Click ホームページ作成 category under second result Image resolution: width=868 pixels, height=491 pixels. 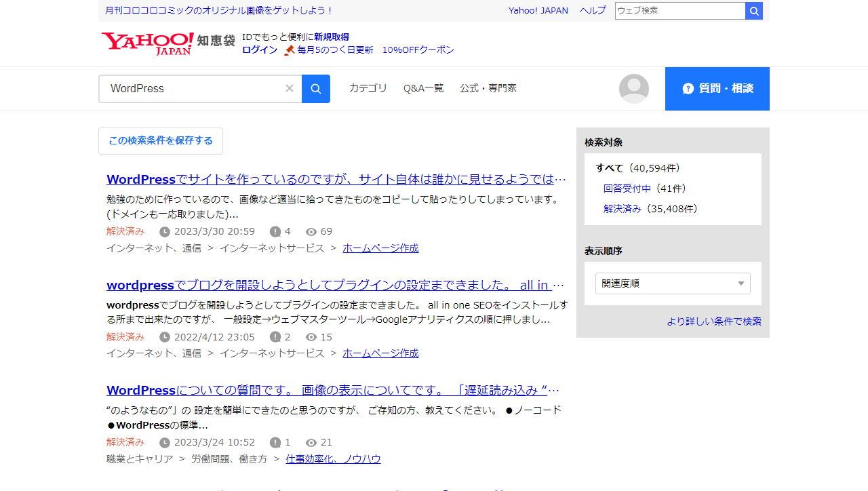point(380,353)
